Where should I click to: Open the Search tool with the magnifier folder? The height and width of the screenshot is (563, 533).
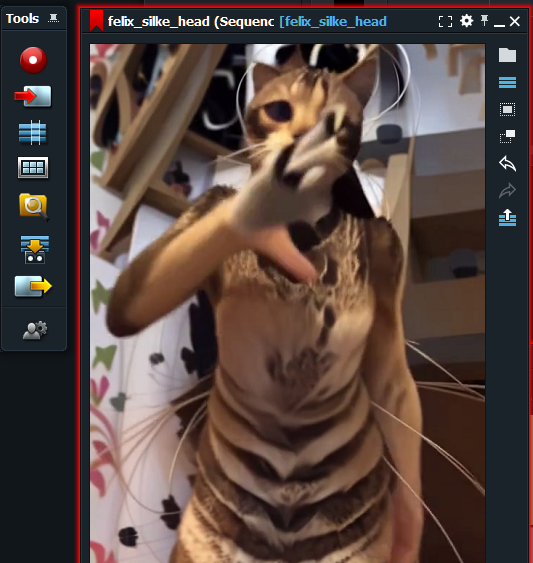coord(34,207)
